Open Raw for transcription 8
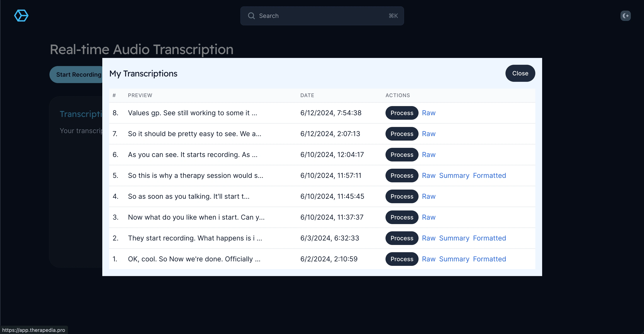Screen dimensions: 644x334 click(x=429, y=113)
